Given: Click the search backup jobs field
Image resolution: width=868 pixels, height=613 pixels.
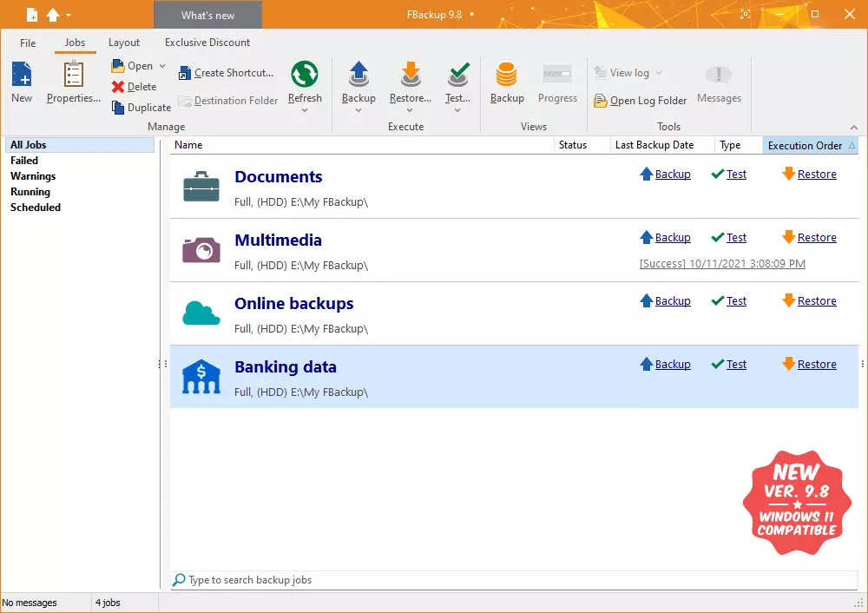Looking at the screenshot, I should [514, 580].
